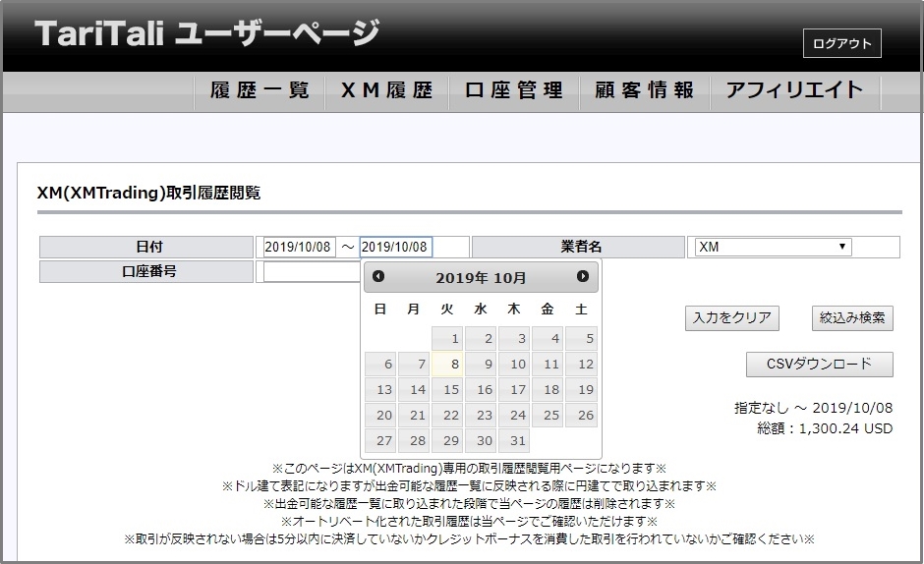Viewport: 924px width, 564px height.
Task: Click the 絞込み検索 button
Action: click(x=852, y=318)
